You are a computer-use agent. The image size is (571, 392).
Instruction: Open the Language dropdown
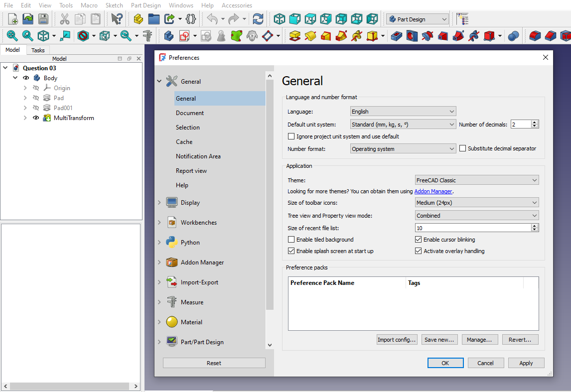click(x=403, y=111)
